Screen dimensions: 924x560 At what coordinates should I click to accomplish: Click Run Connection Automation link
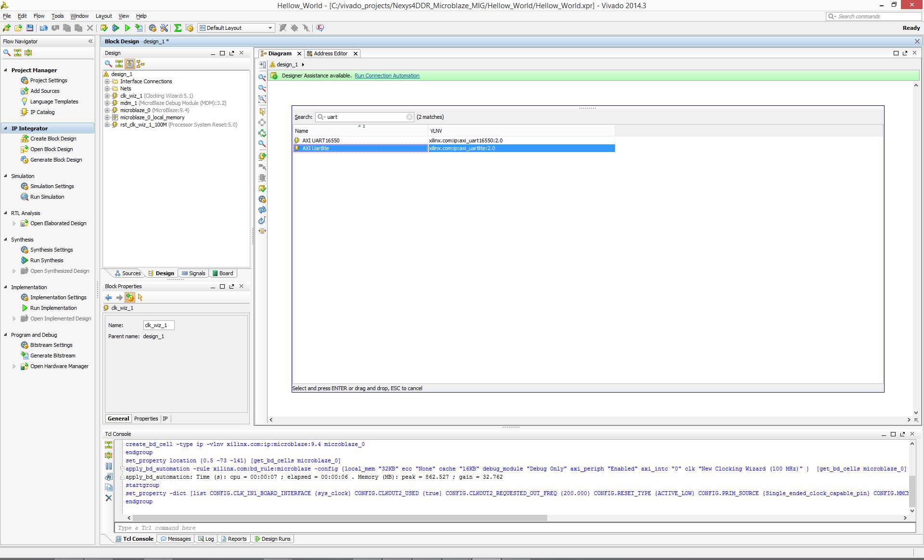tap(387, 76)
